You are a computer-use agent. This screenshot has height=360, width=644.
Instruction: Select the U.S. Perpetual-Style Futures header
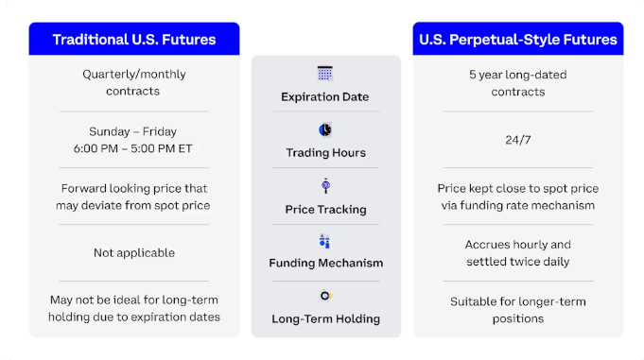point(518,39)
